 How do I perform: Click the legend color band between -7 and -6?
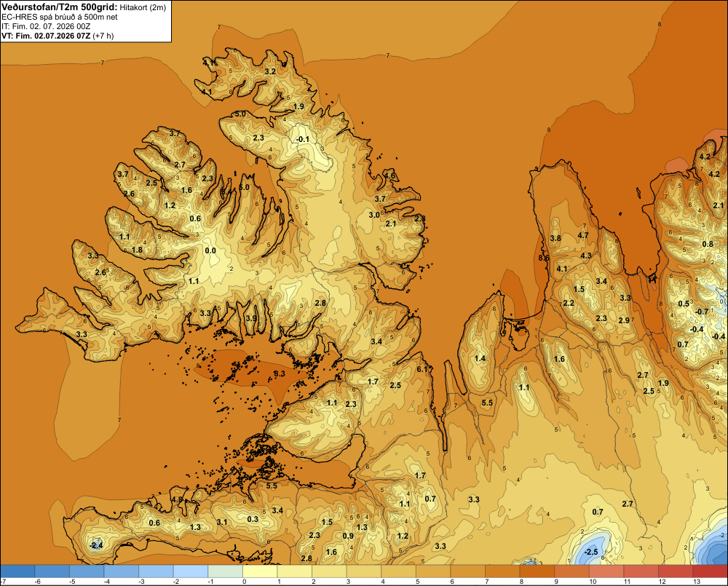tap(17, 571)
